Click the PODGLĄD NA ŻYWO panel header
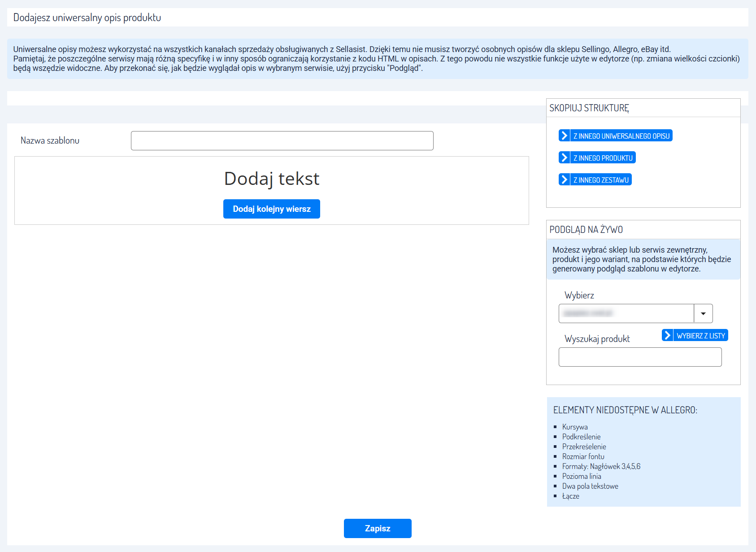756x552 pixels. 586,230
